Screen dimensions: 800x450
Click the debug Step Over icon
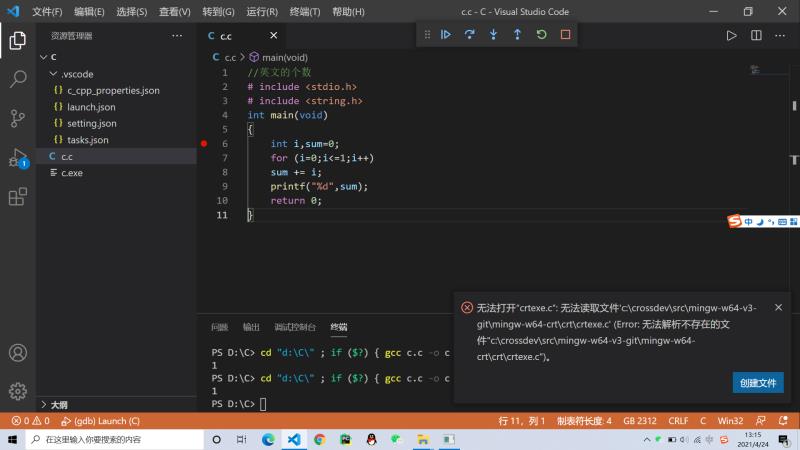point(470,35)
